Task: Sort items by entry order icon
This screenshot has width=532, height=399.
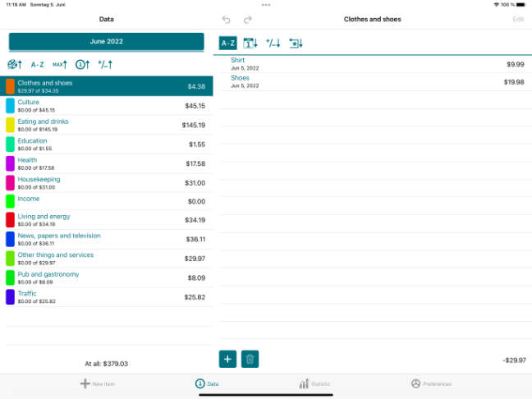Action: click(296, 43)
